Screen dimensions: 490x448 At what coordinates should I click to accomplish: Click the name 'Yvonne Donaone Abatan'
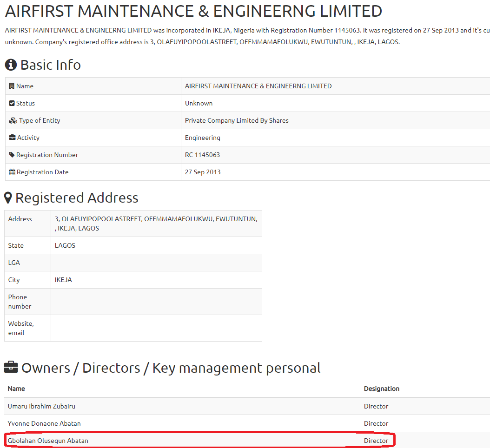[44, 423]
